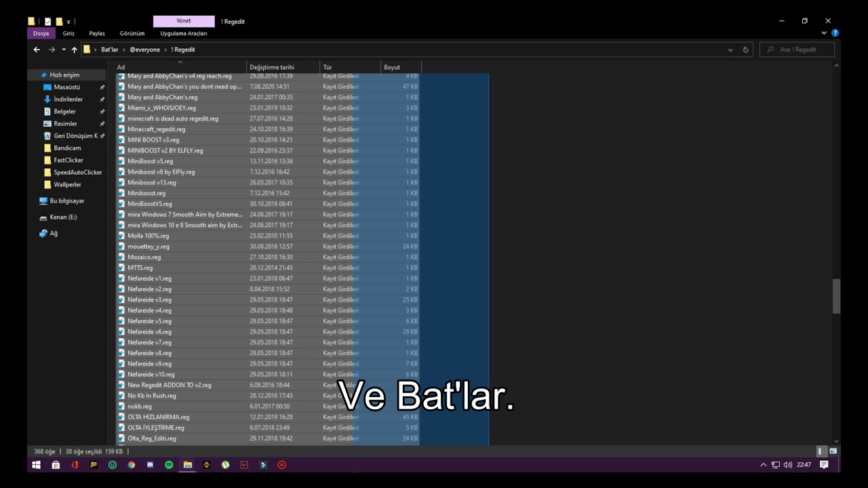The height and width of the screenshot is (488, 868).
Task: Click the file list vertical scrollbar thumb
Action: [x=836, y=296]
